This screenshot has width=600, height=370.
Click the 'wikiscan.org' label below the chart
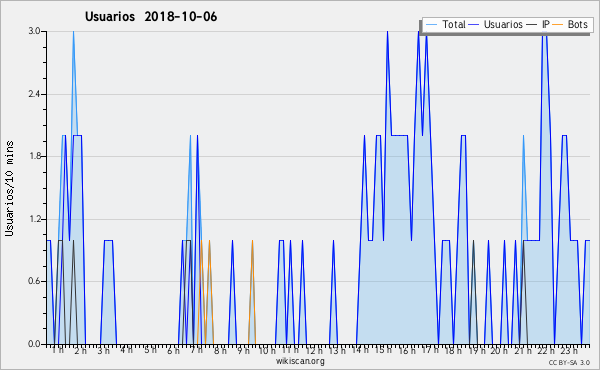(x=300, y=361)
